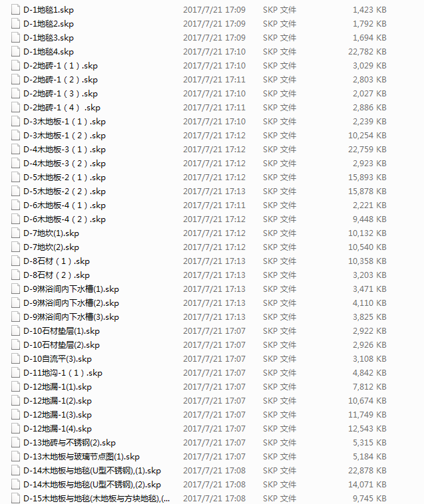Choose the file D-11地沟-1（1）.skp
The width and height of the screenshot is (424, 504).
click(63, 373)
